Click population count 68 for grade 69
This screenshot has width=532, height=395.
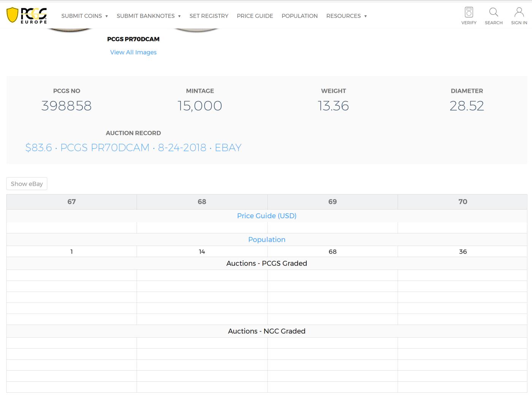click(332, 252)
